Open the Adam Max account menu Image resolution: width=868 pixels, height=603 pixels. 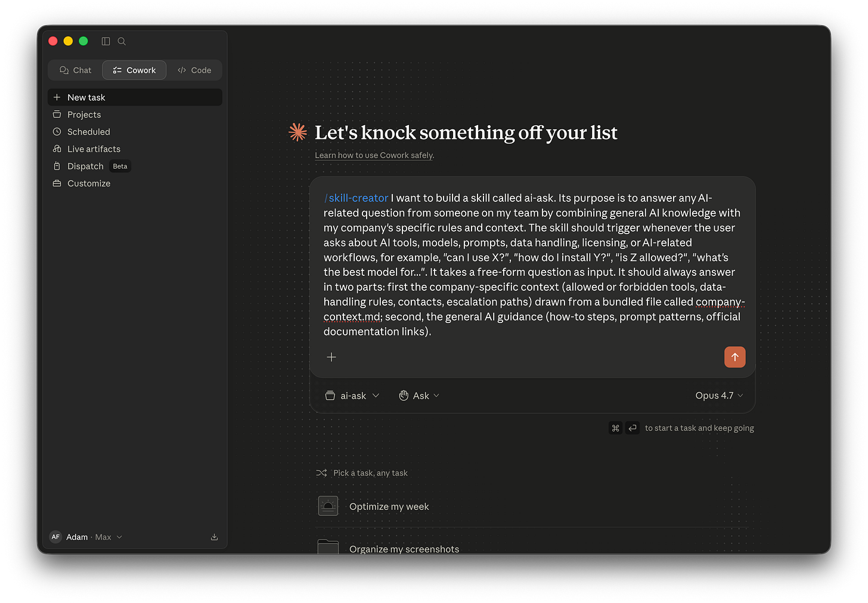coord(86,537)
